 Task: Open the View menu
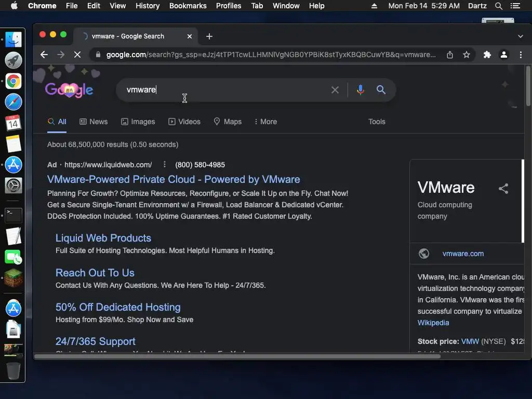click(x=118, y=6)
